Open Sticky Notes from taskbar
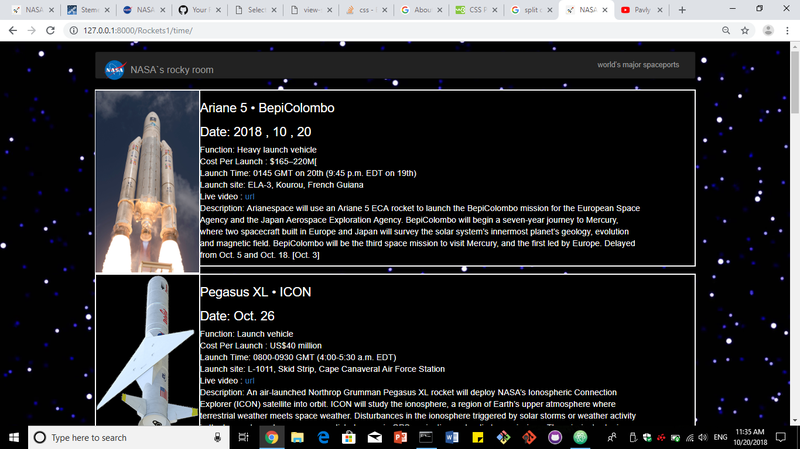The width and height of the screenshot is (800, 449). [x=478, y=437]
